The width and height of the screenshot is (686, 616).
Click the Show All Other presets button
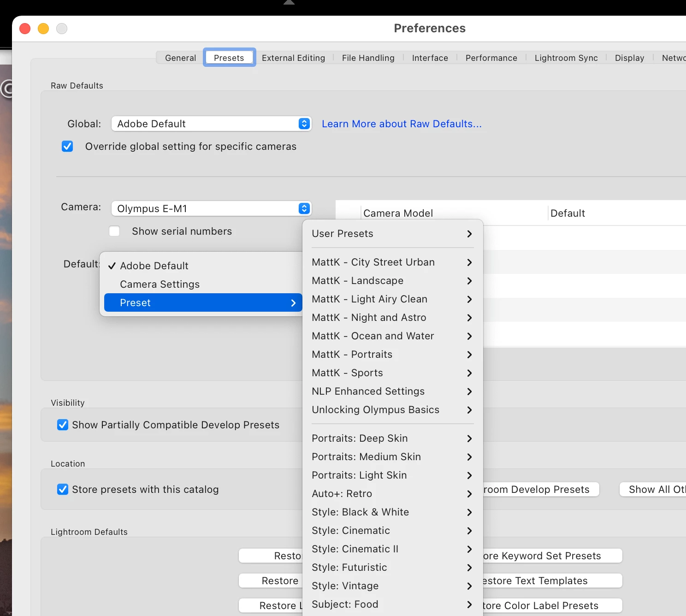click(653, 489)
